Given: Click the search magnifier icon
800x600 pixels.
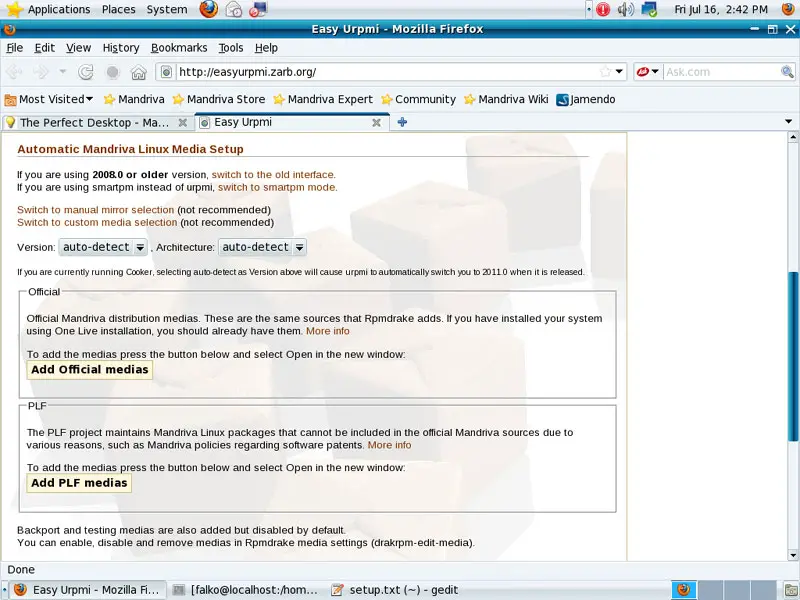Looking at the screenshot, I should click(x=787, y=72).
